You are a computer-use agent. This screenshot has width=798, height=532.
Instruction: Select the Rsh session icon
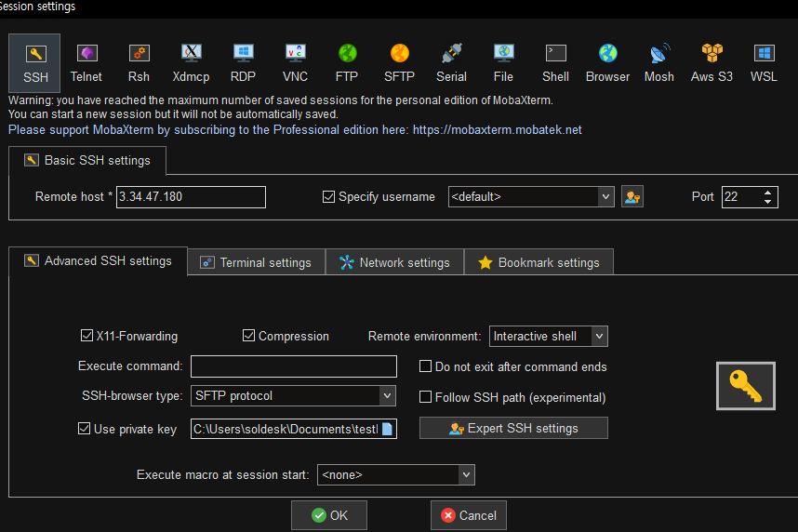tap(139, 63)
